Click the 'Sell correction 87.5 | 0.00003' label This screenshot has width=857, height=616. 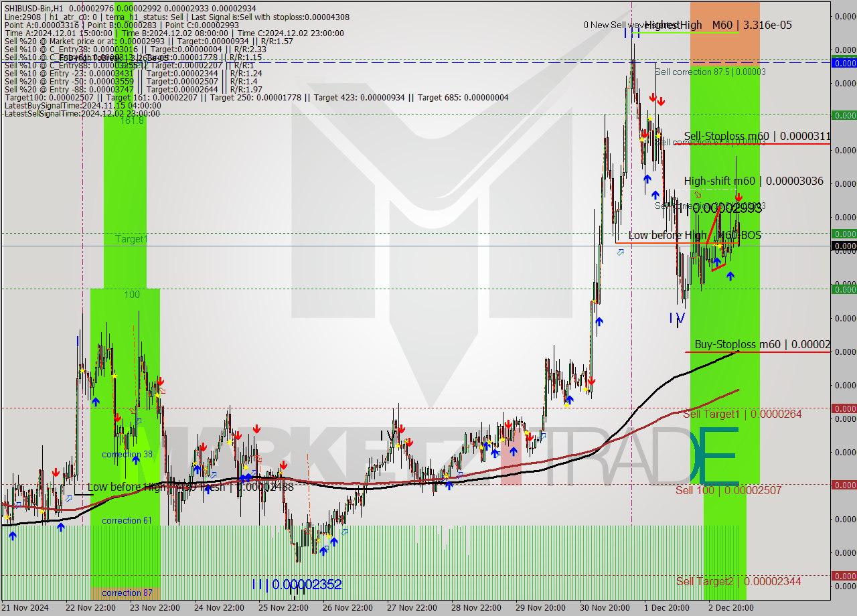(x=710, y=72)
